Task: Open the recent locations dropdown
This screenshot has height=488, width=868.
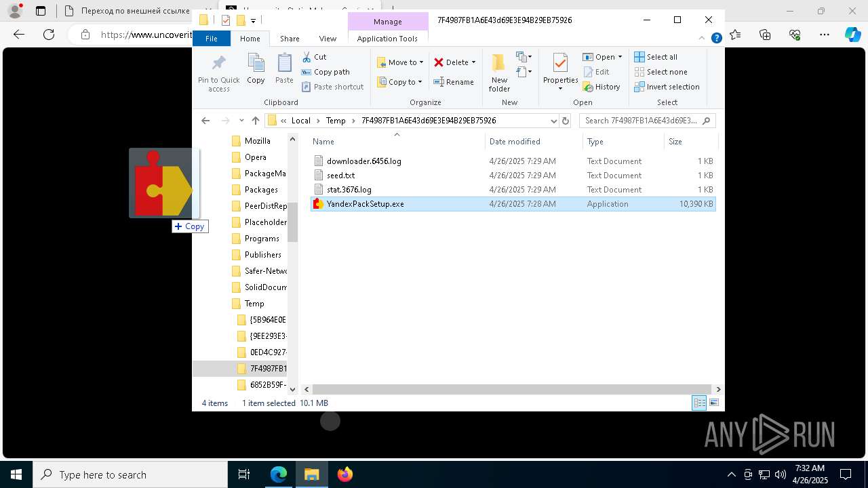Action: [x=241, y=121]
